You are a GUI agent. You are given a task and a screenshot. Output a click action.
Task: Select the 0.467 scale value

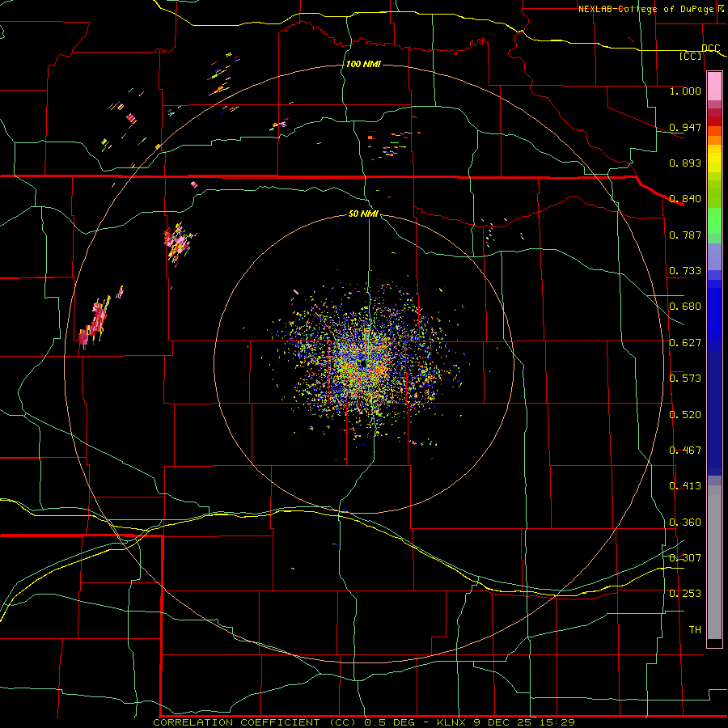pyautogui.click(x=685, y=450)
